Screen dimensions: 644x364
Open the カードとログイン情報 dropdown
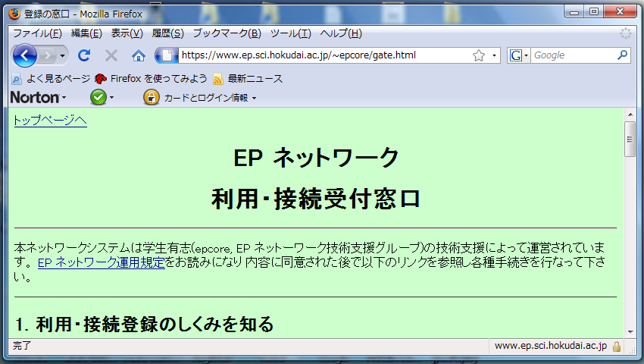(211, 98)
